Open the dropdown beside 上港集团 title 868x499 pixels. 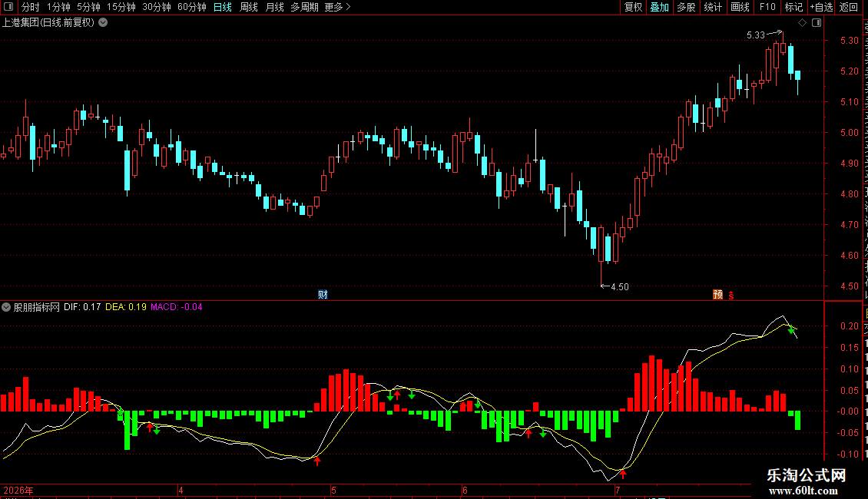click(103, 23)
